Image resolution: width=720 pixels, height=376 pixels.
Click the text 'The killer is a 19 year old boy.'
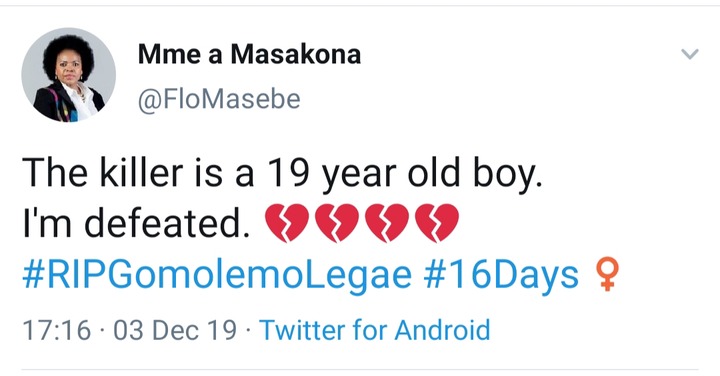282,174
